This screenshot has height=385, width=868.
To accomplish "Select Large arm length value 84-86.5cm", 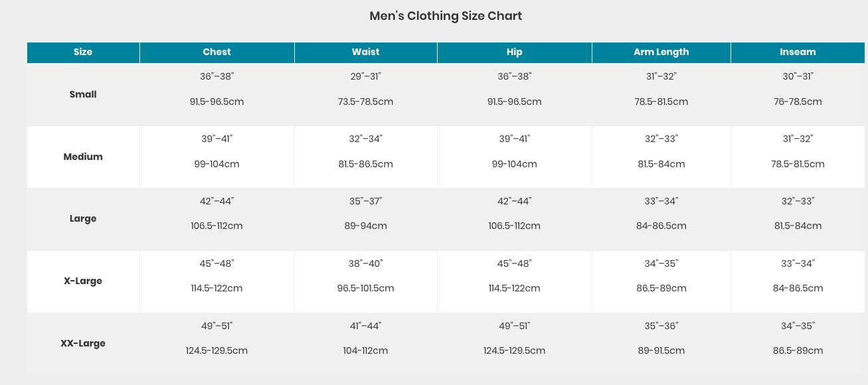I will pyautogui.click(x=661, y=226).
